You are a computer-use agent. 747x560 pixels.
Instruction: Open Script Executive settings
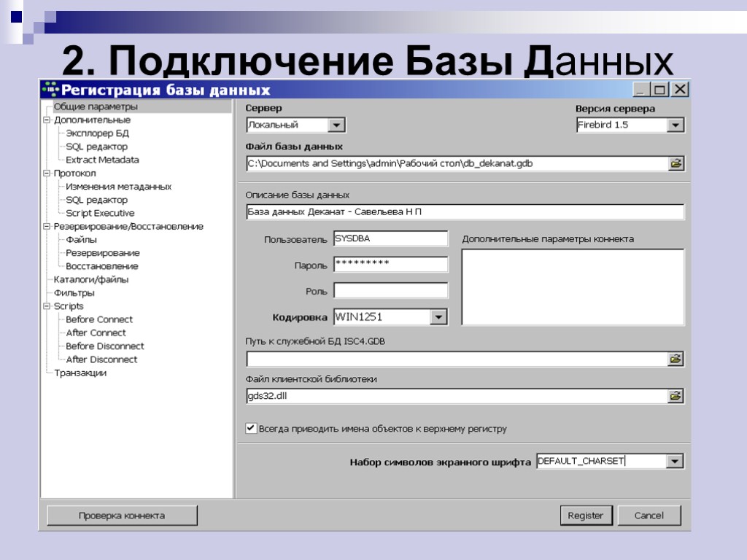coord(100,214)
